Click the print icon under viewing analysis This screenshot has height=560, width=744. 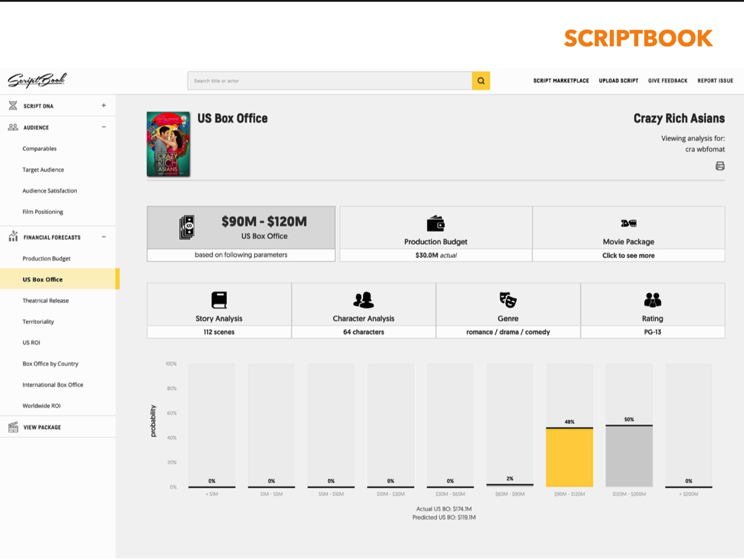tap(720, 166)
